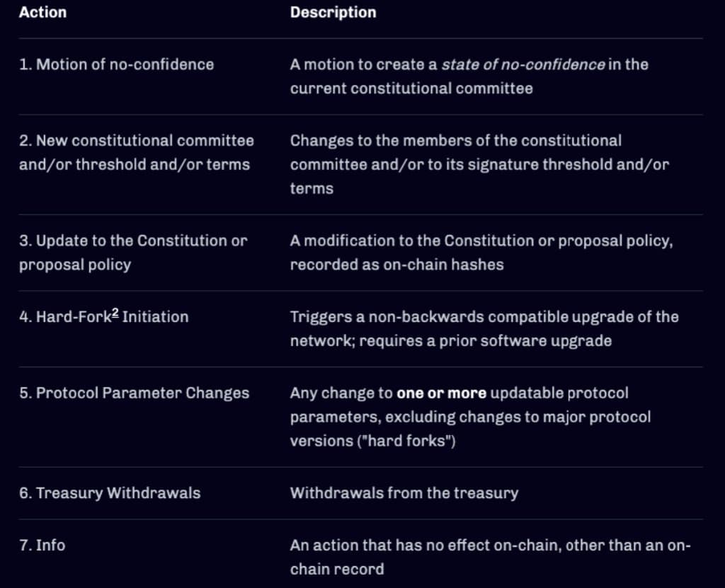Viewport: 725px width, 588px height.
Task: Click the Hard-Fork Initiation action title
Action: click(105, 316)
